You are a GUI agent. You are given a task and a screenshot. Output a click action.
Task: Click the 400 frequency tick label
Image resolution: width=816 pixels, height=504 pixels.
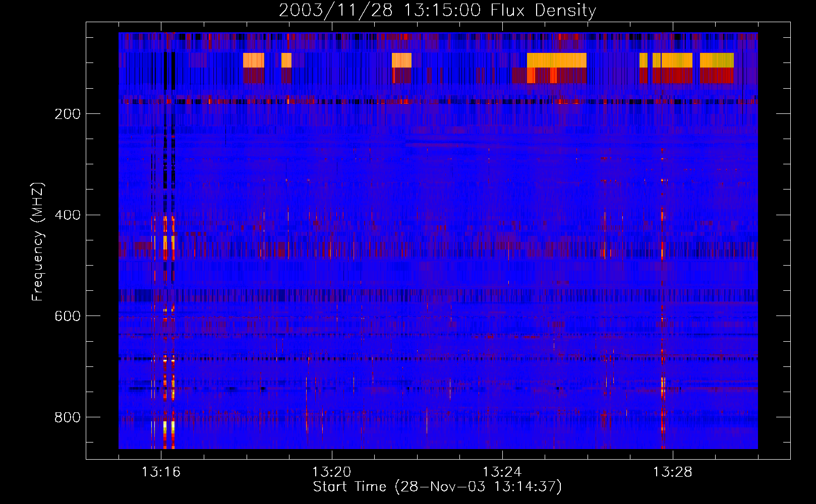68,215
